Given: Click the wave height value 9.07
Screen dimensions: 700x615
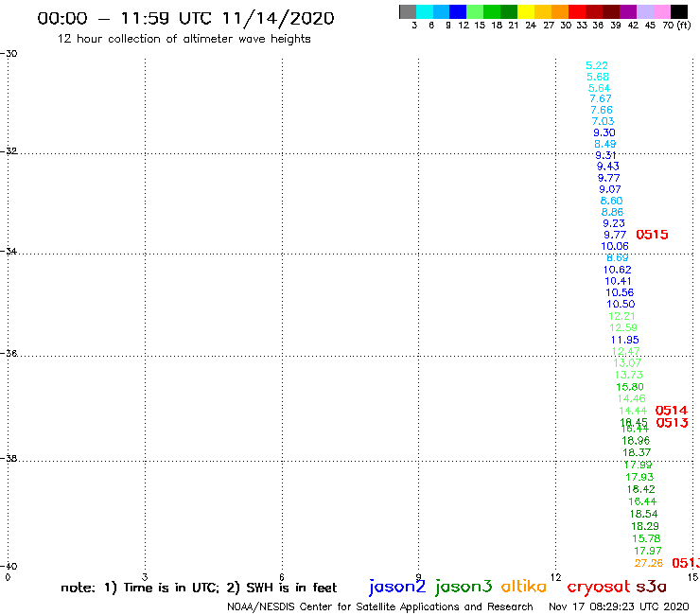Looking at the screenshot, I should (610, 189).
